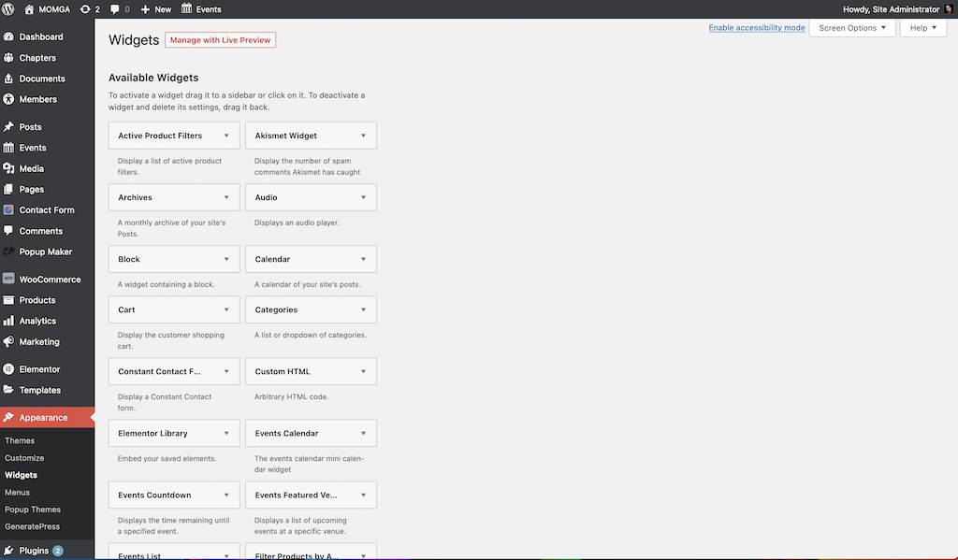Click Manage with Live Preview button
The image size is (958, 560).
(x=220, y=39)
